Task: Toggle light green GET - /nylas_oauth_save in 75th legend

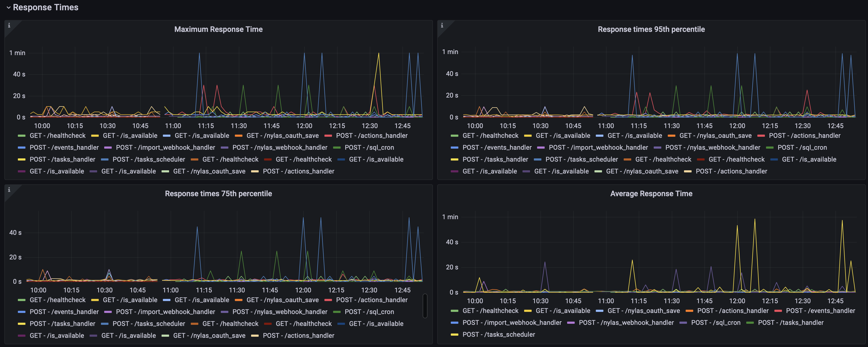Action: (x=209, y=335)
